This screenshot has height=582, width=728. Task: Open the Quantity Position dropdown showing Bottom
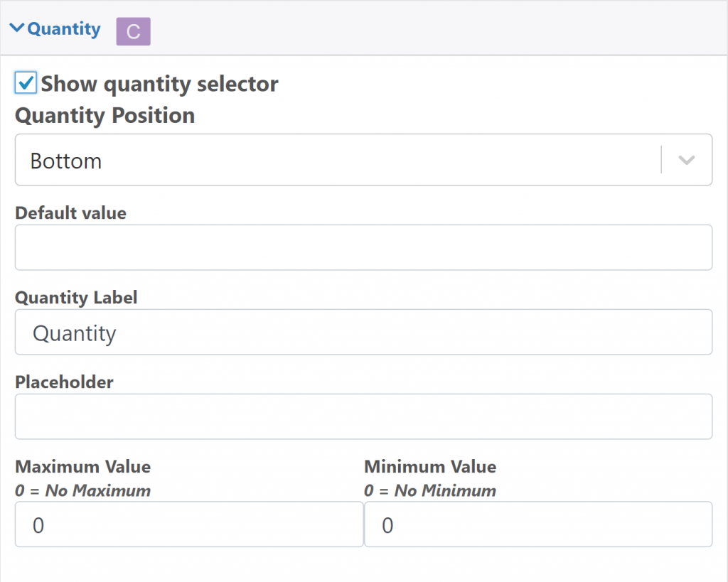tap(338, 161)
